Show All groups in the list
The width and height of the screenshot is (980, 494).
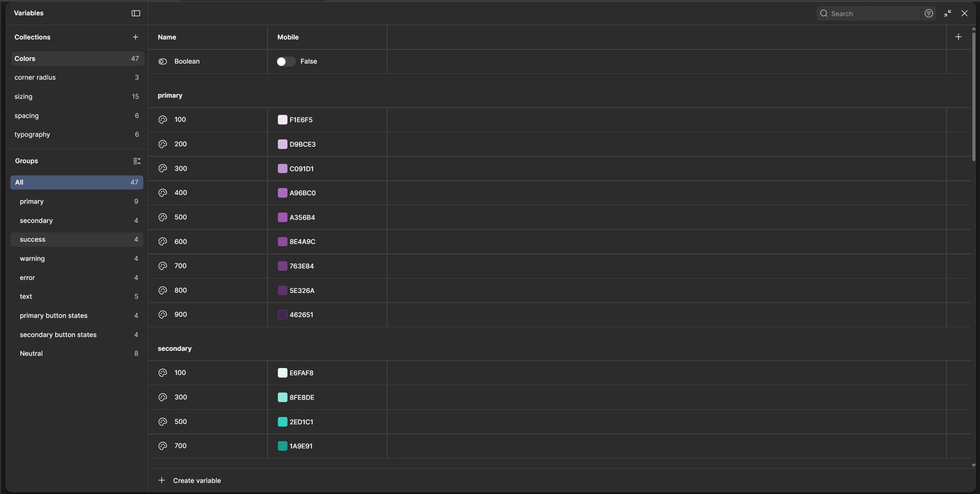[77, 182]
